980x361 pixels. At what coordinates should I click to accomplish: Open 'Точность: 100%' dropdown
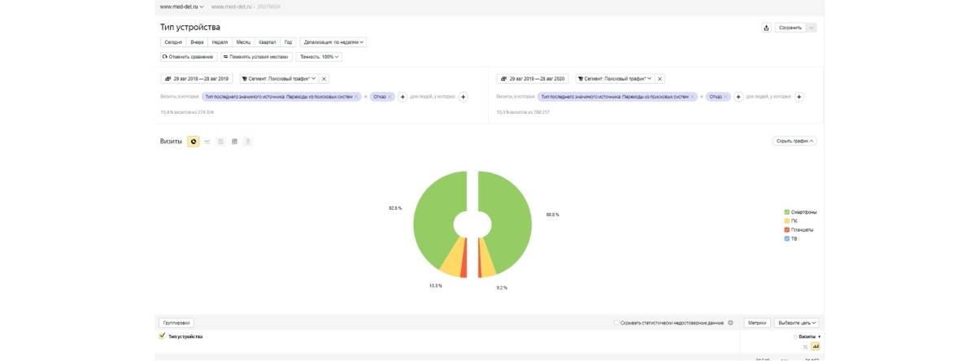coord(319,57)
